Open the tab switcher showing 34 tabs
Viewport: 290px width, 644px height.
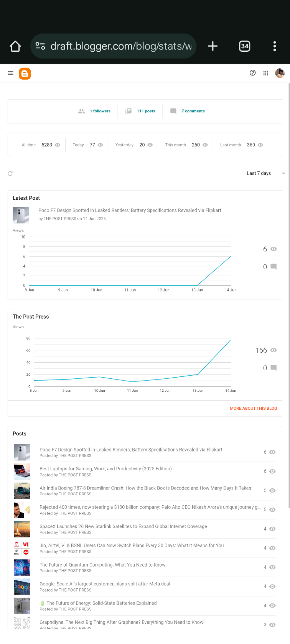coord(244,46)
